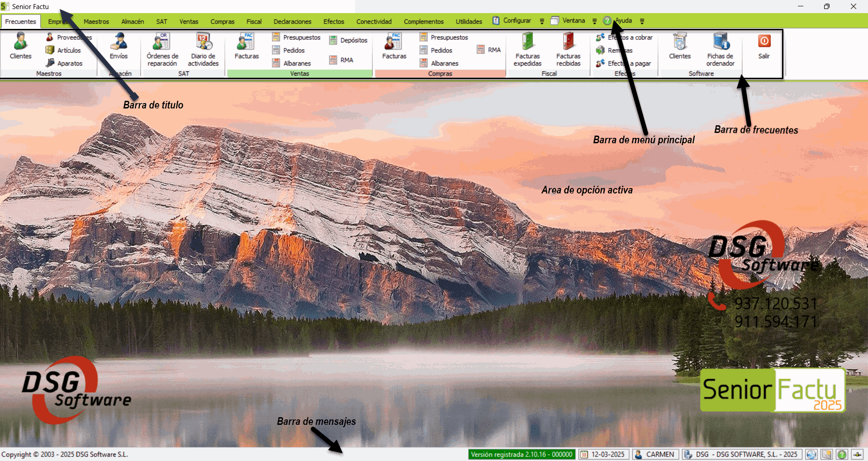This screenshot has height=461, width=868.
Task: Select the Frecuentes tab
Action: (x=21, y=21)
